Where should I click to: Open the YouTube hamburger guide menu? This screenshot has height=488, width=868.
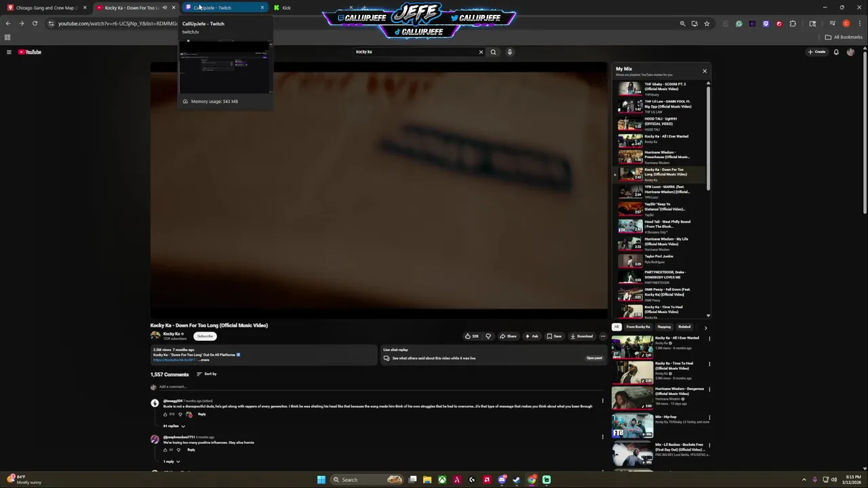click(9, 52)
